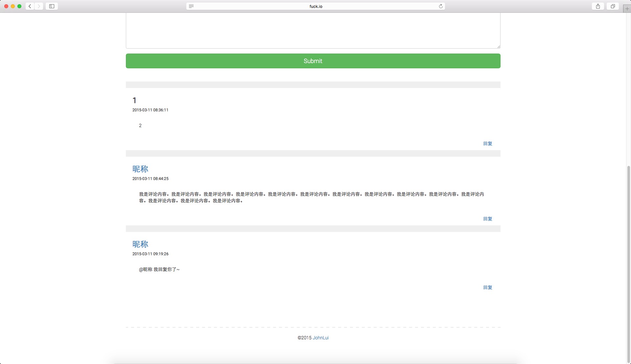Navigate forward using the forward arrow

(x=39, y=6)
